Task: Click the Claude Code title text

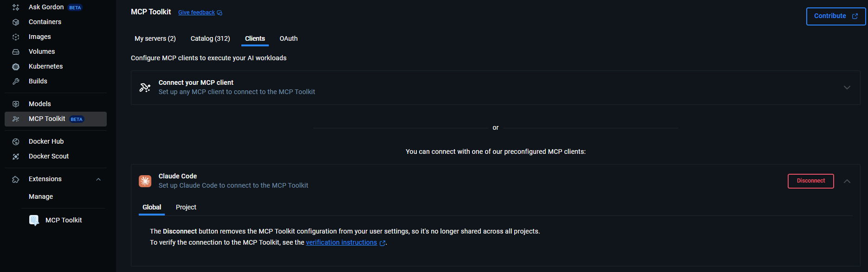Action: (178, 176)
